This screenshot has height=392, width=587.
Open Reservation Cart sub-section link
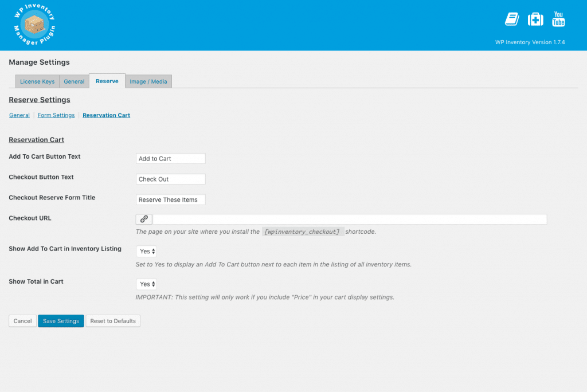(106, 115)
